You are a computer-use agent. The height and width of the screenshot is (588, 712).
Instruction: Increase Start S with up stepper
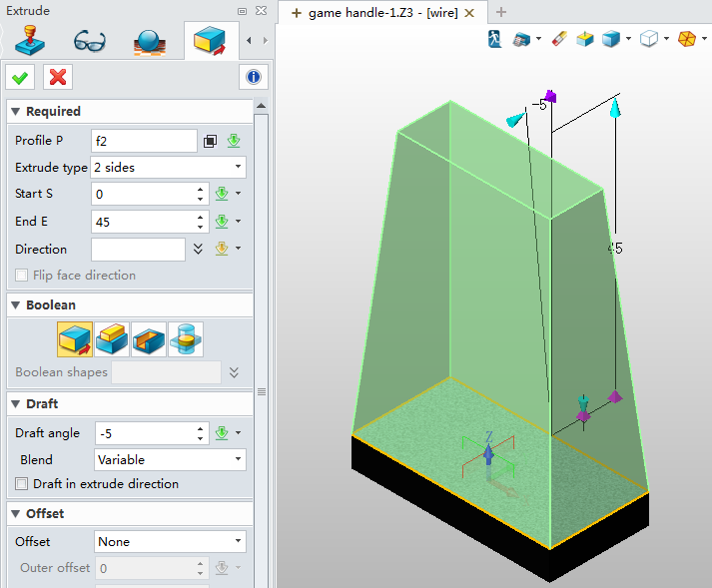pos(201,189)
